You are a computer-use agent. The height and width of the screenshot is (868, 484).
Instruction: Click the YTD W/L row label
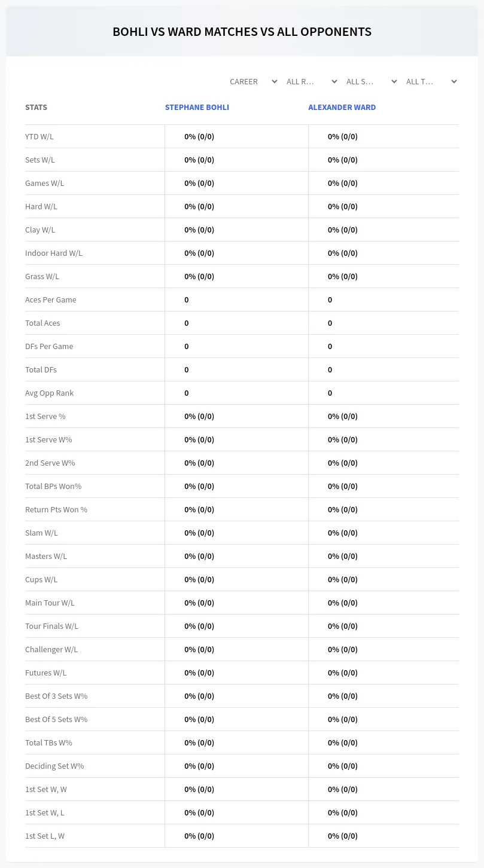coord(39,136)
